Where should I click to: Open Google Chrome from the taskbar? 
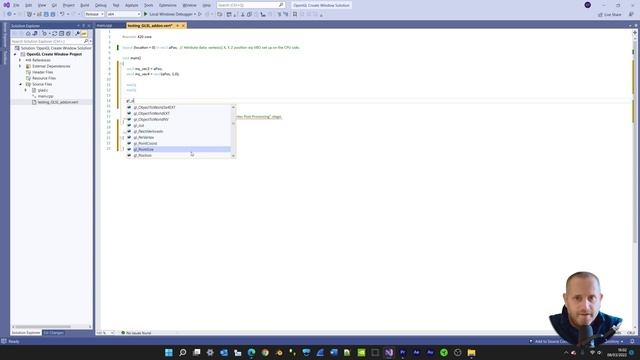[x=265, y=352]
